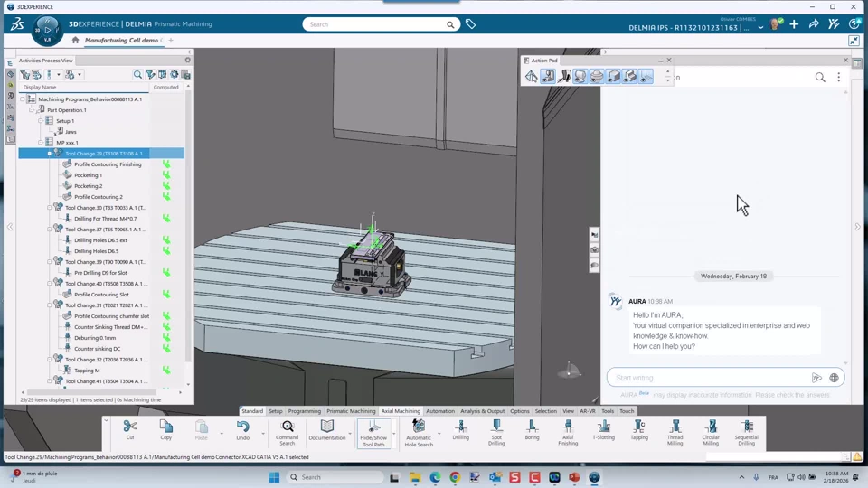Collapse the Tool Change.40 tree node
The width and height of the screenshot is (868, 488).
pyautogui.click(x=49, y=283)
